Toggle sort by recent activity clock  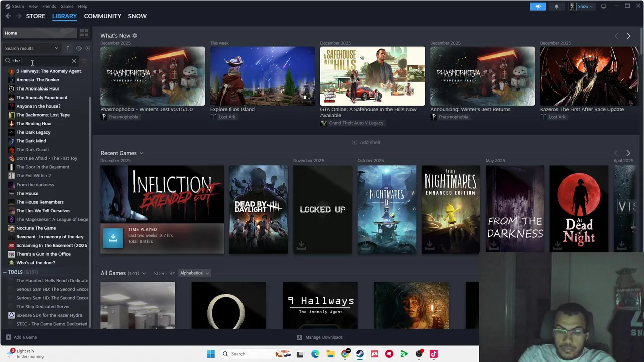click(x=78, y=48)
